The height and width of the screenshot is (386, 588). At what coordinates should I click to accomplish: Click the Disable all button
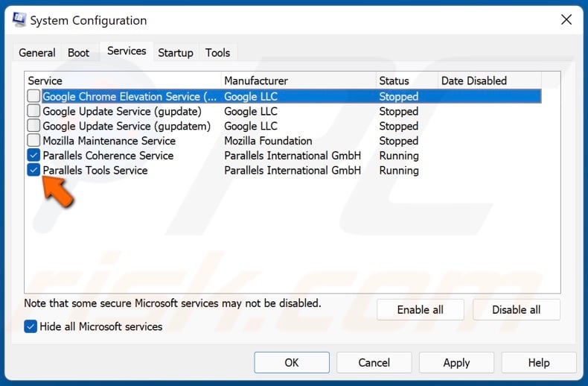pyautogui.click(x=517, y=310)
